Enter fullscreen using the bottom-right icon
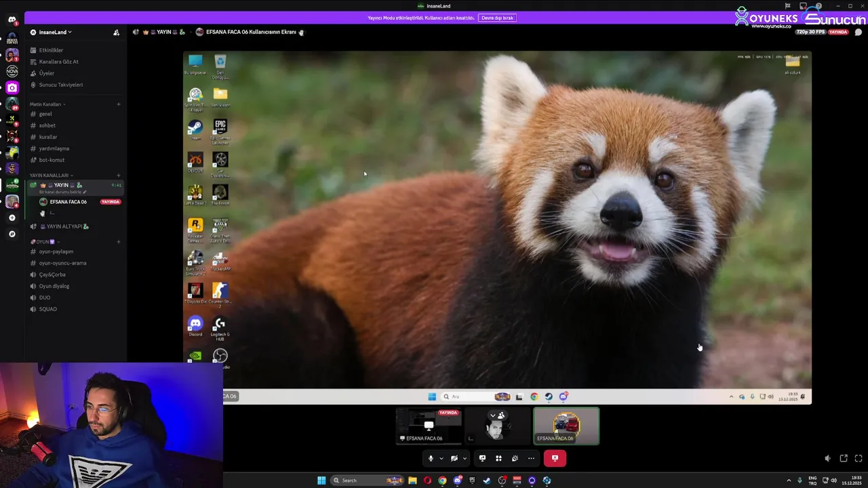 click(859, 458)
